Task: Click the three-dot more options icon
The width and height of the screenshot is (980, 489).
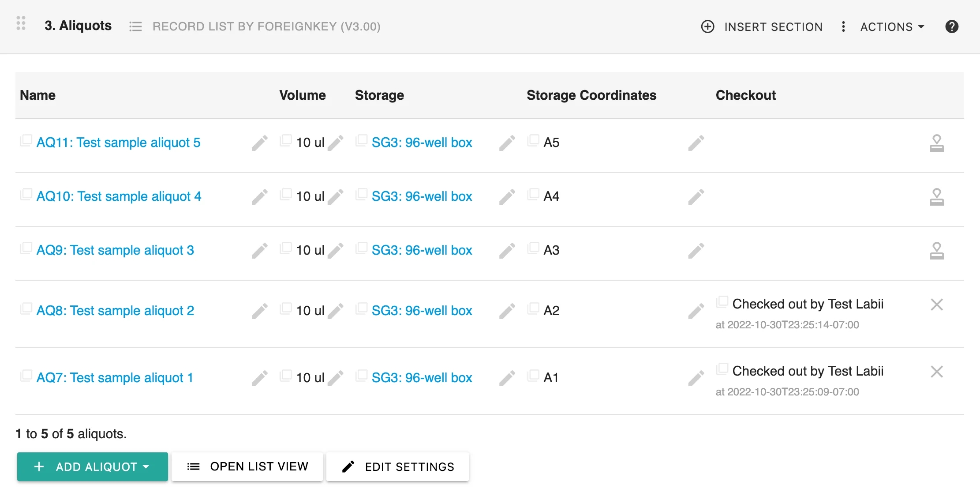Action: click(843, 26)
